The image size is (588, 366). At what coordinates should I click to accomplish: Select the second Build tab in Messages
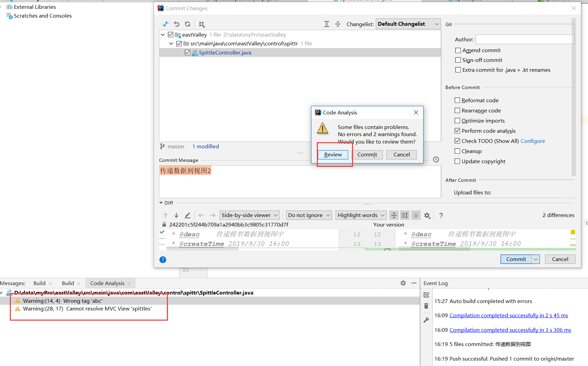68,283
